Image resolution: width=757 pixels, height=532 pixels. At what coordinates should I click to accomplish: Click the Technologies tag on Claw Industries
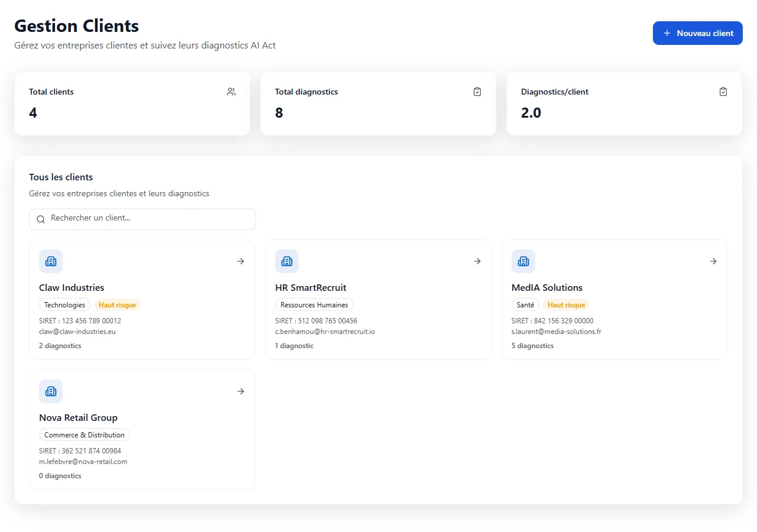click(x=64, y=305)
